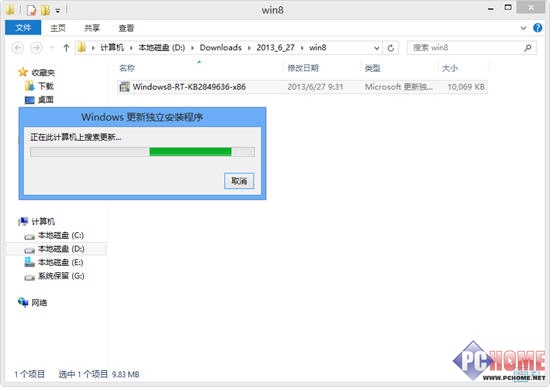Screen dimensions: 550x387
Task: Click the quick access new folder icon
Action: point(45,10)
